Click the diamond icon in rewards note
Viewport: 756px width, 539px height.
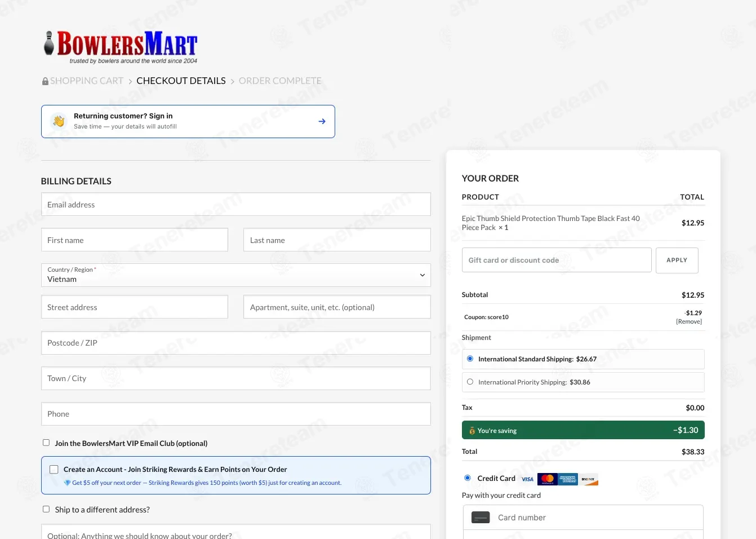coord(67,483)
